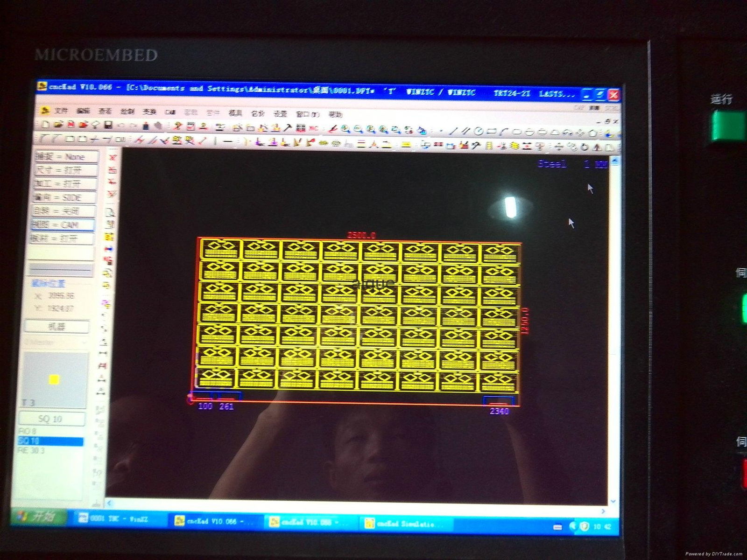Click the 开始 Start button
747x560 pixels.
pos(38,517)
